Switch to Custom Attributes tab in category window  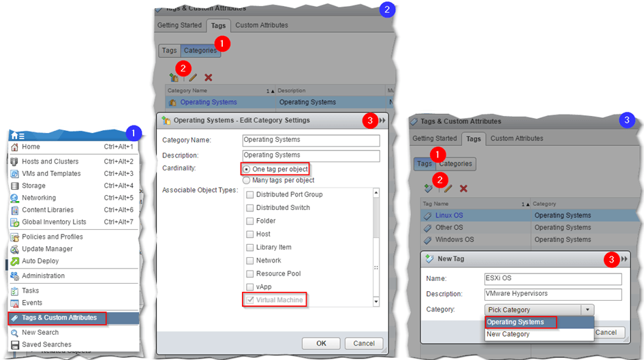[262, 25]
